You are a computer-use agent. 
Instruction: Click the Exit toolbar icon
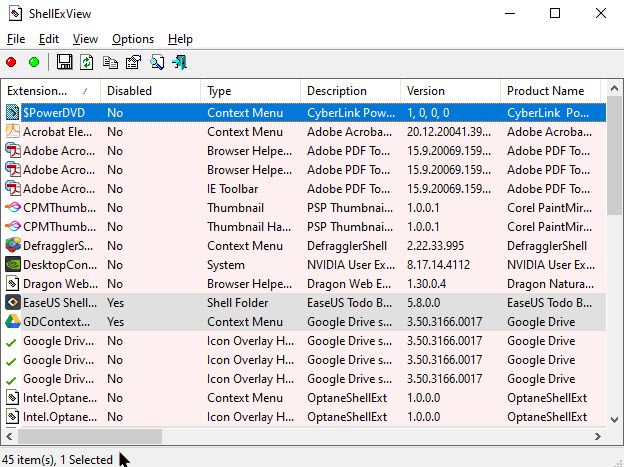179,63
